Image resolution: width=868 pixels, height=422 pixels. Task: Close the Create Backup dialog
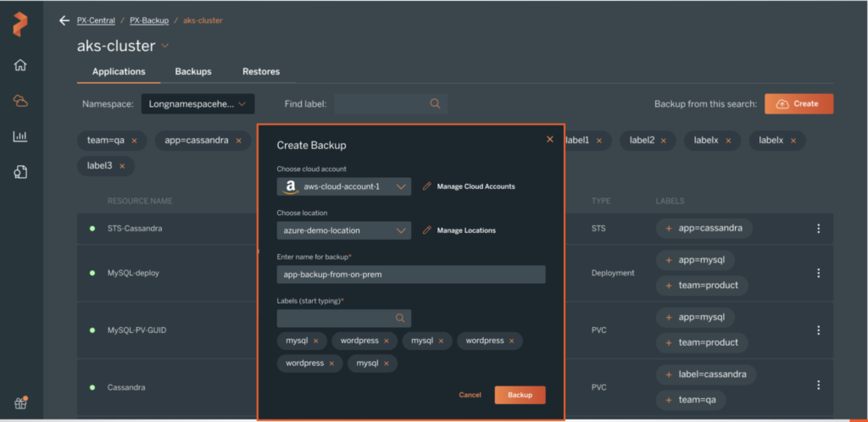[549, 139]
